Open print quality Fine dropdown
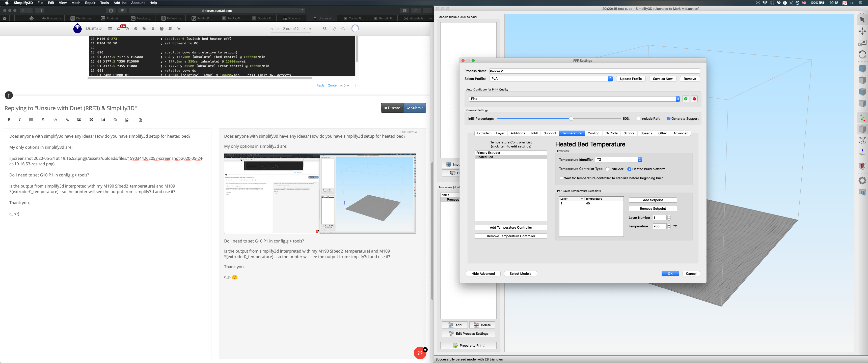This screenshot has width=868, height=363. click(575, 99)
